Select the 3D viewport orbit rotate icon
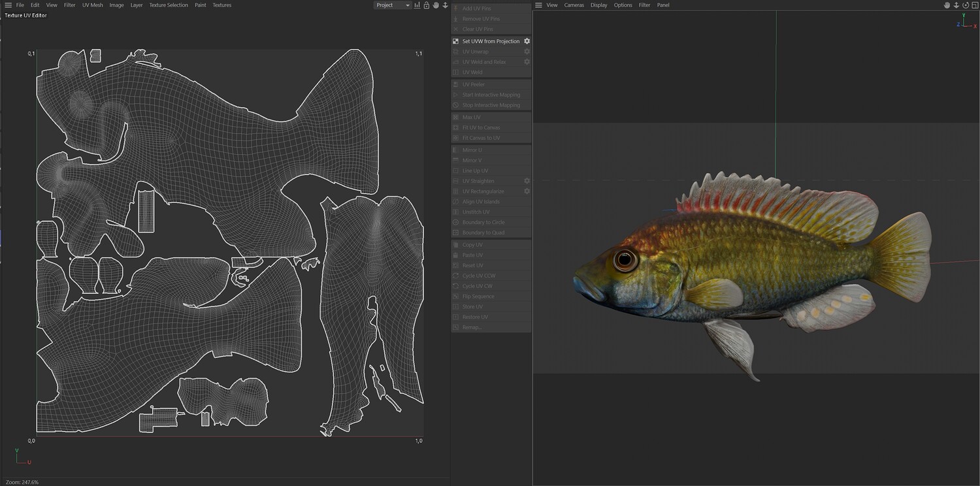The width and height of the screenshot is (980, 486). coord(966,5)
